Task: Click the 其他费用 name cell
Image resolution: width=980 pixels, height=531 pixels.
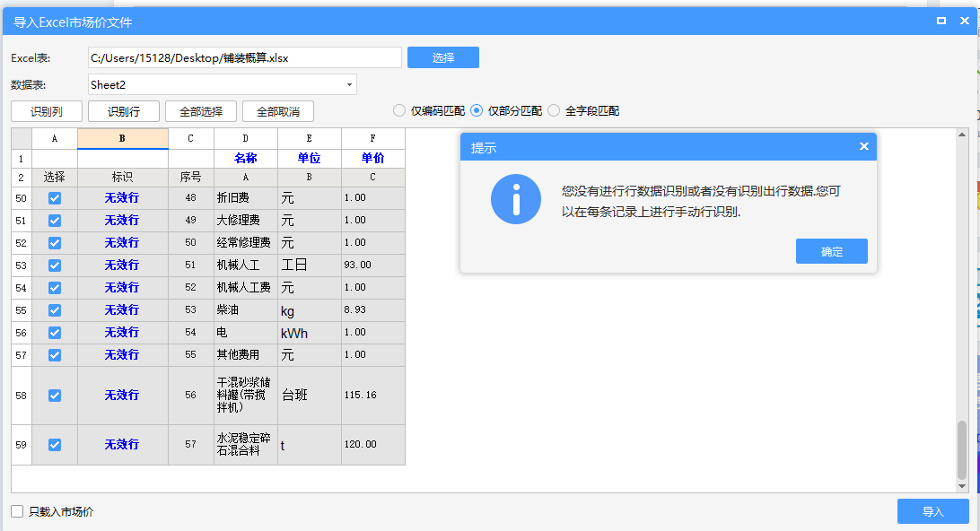Action: [x=246, y=355]
